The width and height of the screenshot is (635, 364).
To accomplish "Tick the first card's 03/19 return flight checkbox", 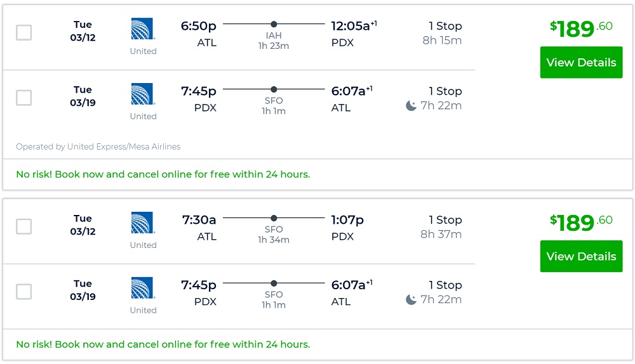I will pyautogui.click(x=23, y=98).
